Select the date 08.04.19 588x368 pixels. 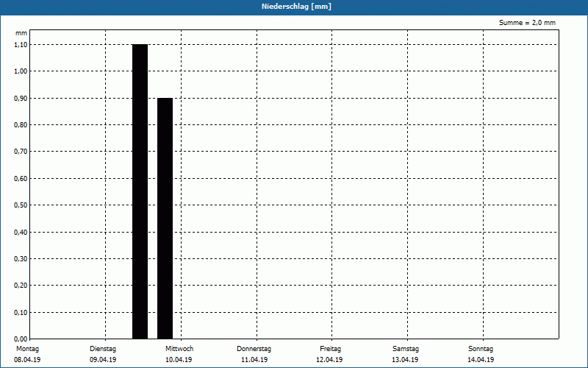point(27,360)
